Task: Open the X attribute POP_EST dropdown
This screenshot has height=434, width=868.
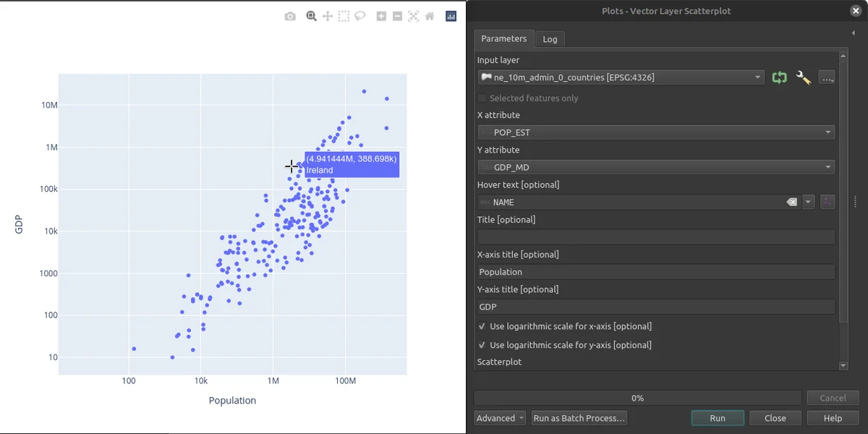Action: click(x=656, y=132)
